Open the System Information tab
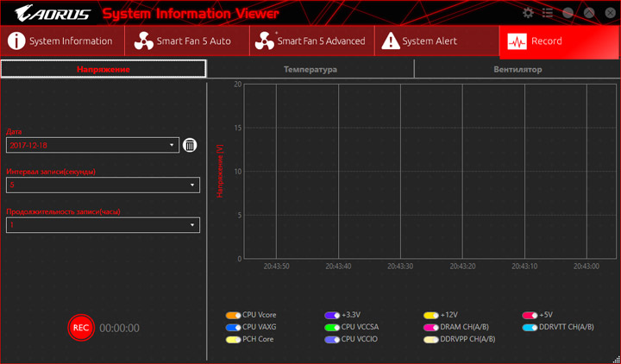The height and width of the screenshot is (364, 621). pos(62,41)
